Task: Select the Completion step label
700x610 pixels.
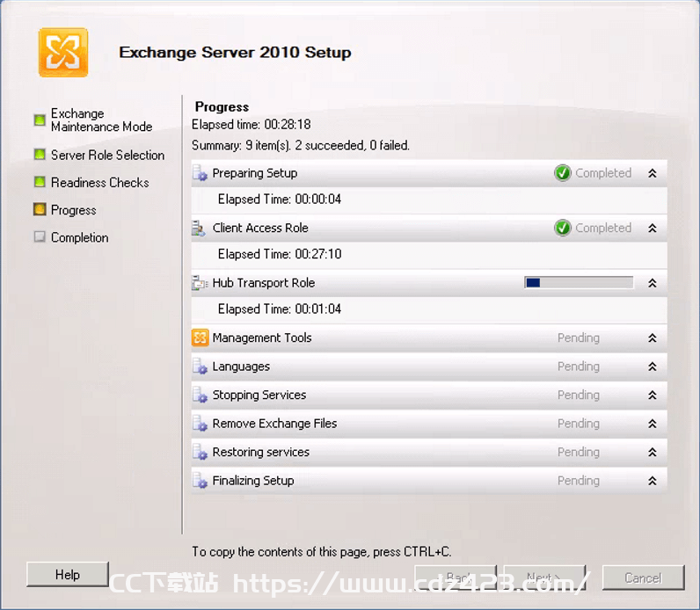Action: tap(79, 237)
